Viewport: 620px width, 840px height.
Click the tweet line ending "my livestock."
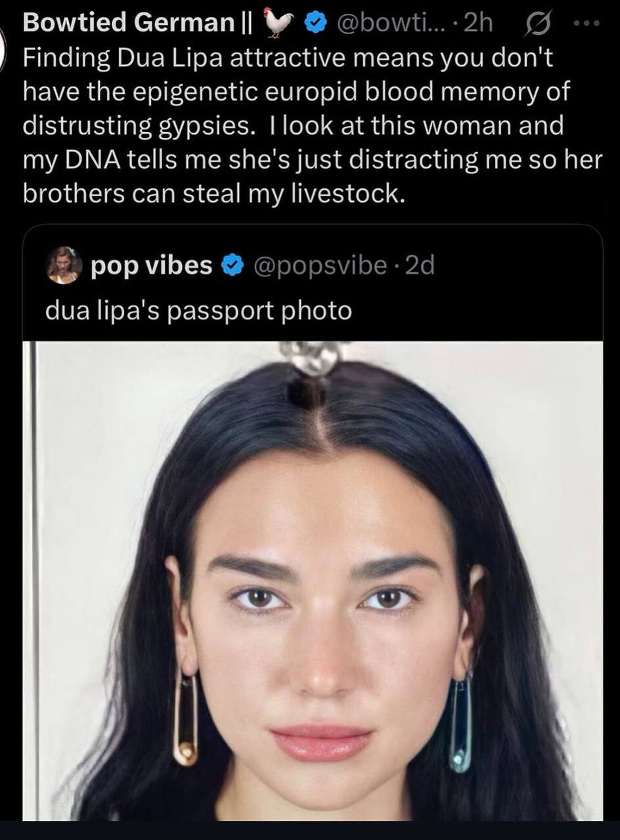(211, 196)
